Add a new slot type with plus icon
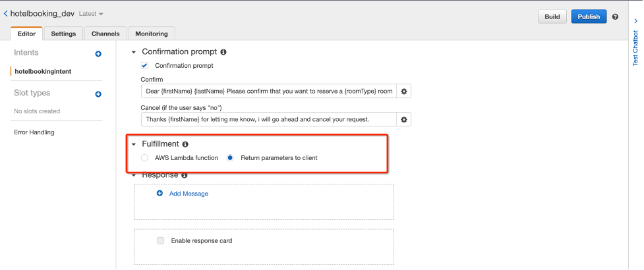Screen dimensions: 644x270 [x=98, y=94]
